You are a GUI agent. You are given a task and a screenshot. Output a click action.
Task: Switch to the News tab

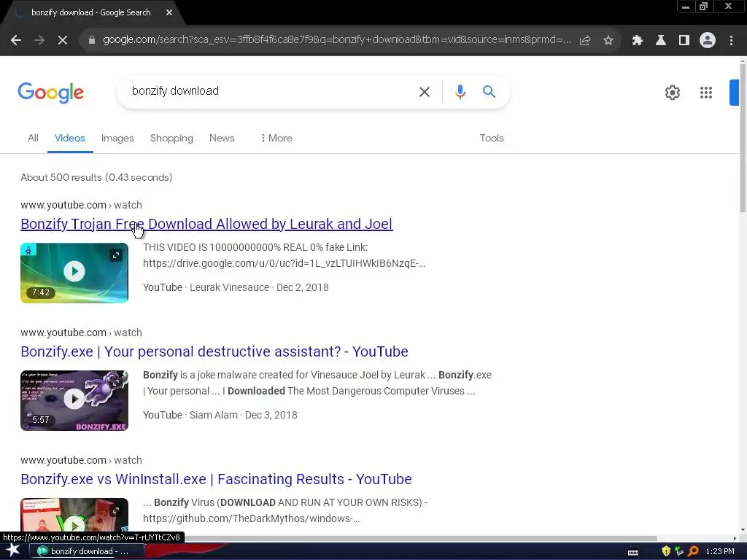(x=222, y=138)
